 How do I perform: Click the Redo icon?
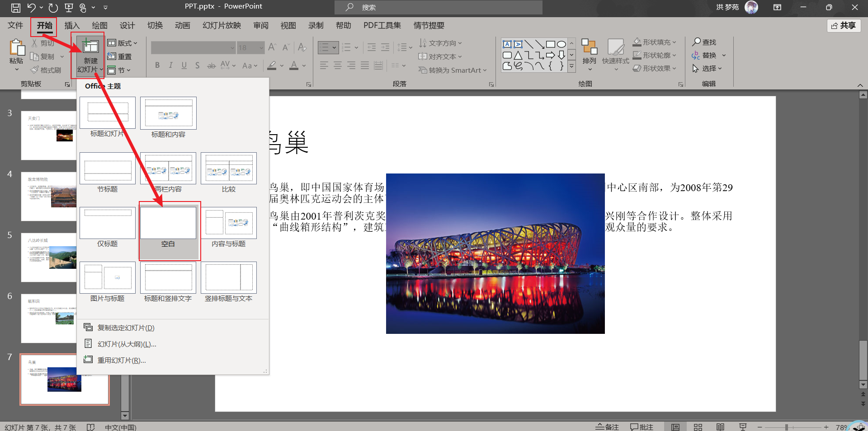click(53, 7)
